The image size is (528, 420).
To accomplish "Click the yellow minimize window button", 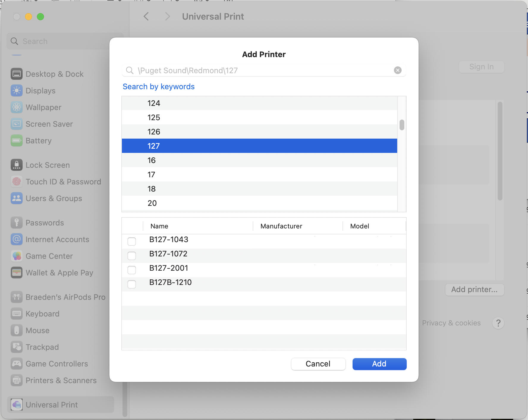I will point(29,17).
